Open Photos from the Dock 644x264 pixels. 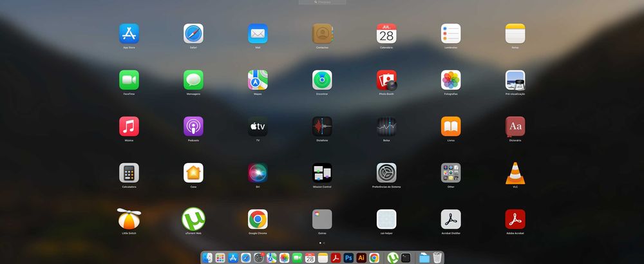[284, 258]
